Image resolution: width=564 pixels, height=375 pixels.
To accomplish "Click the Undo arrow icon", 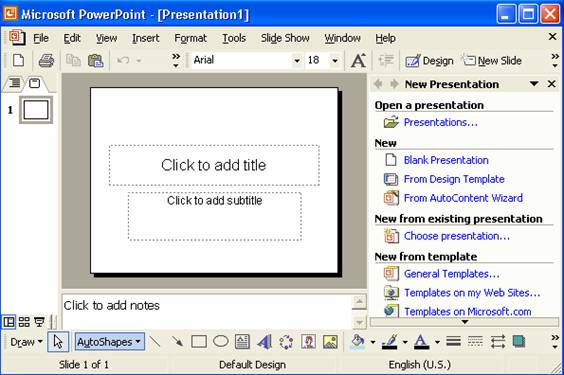I will (123, 60).
